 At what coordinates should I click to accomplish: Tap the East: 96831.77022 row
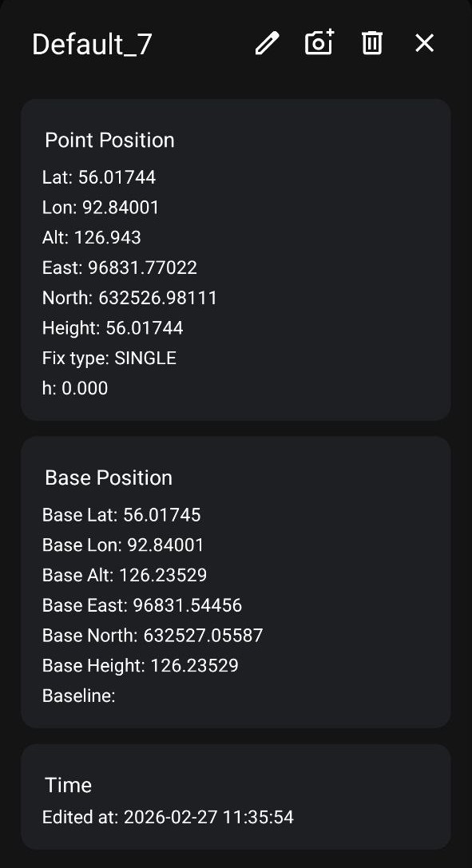click(120, 268)
